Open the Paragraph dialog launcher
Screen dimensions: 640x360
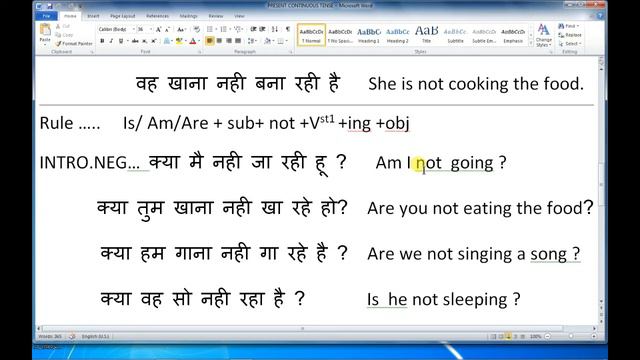[291, 52]
